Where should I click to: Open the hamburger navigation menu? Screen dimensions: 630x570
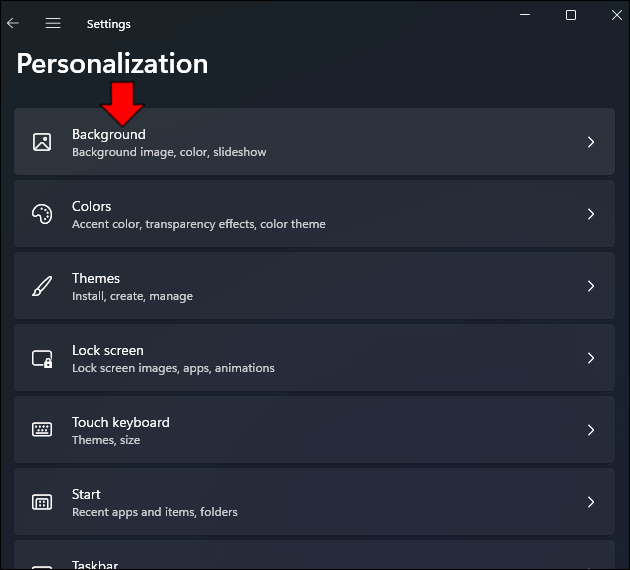(53, 23)
